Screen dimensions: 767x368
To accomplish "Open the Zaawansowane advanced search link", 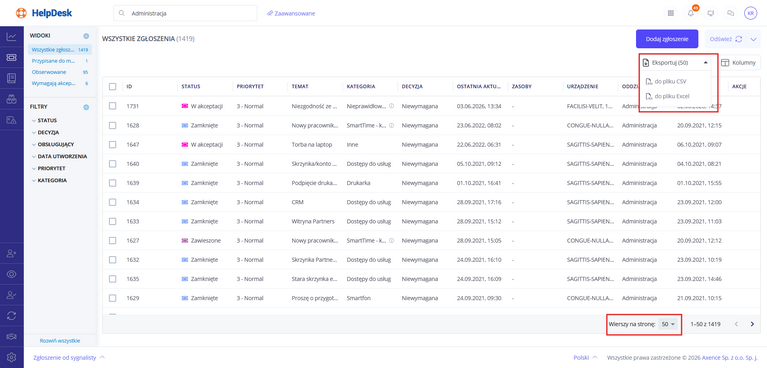I will pos(291,13).
